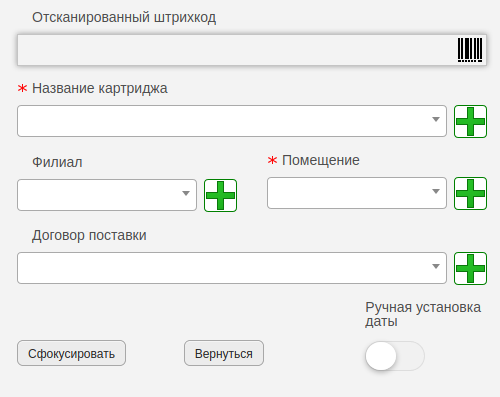Add new Договор поставки with plus icon
This screenshot has width=500, height=397.
click(470, 268)
